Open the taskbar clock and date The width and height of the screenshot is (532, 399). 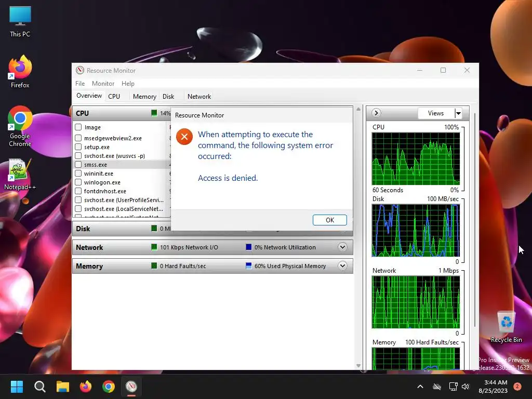click(494, 387)
